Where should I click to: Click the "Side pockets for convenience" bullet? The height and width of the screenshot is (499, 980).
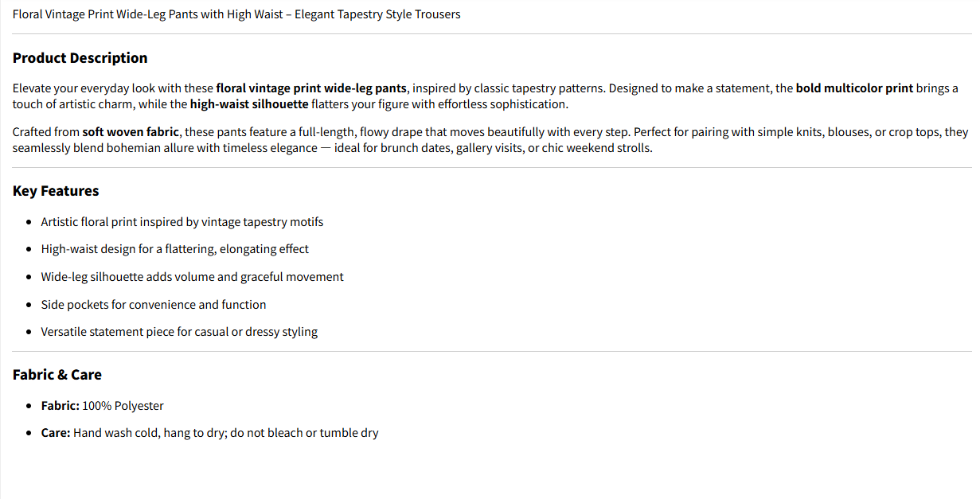click(x=153, y=305)
